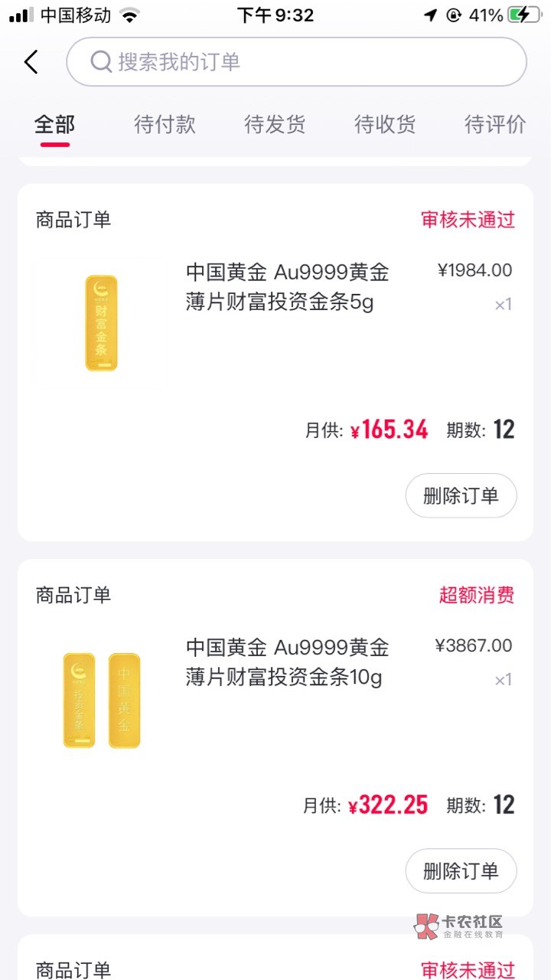Open the 5g 投资金条 product title
This screenshot has width=551, height=980.
(x=287, y=287)
